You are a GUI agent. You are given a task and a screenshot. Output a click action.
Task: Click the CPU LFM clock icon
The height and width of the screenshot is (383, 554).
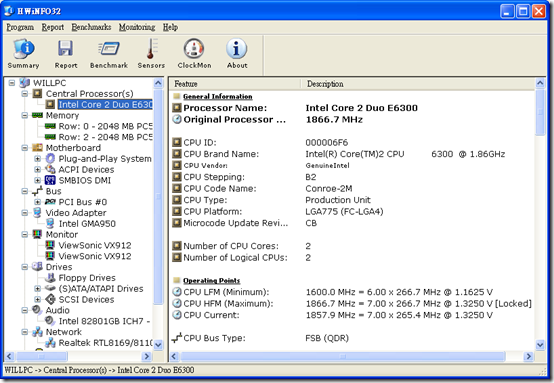point(177,292)
